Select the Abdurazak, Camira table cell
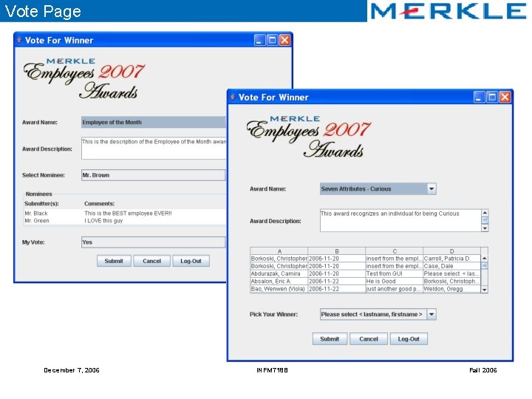 [x=279, y=273]
